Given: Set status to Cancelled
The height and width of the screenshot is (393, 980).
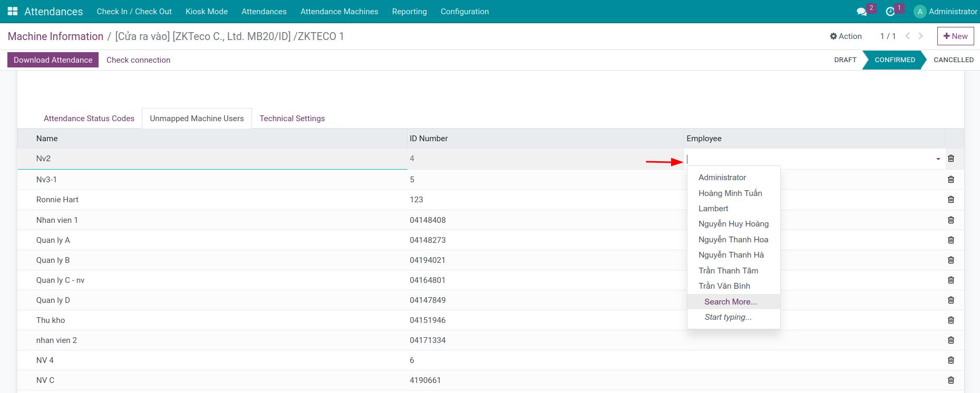Looking at the screenshot, I should 953,60.
